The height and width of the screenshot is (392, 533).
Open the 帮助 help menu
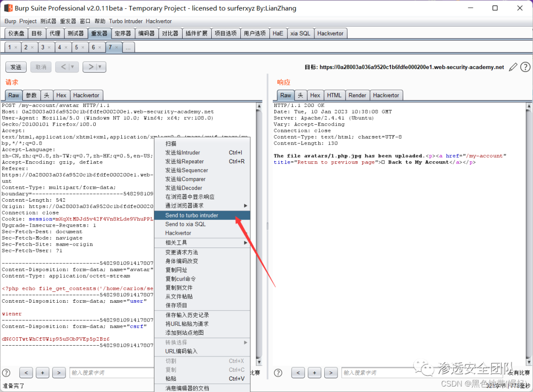click(x=100, y=21)
